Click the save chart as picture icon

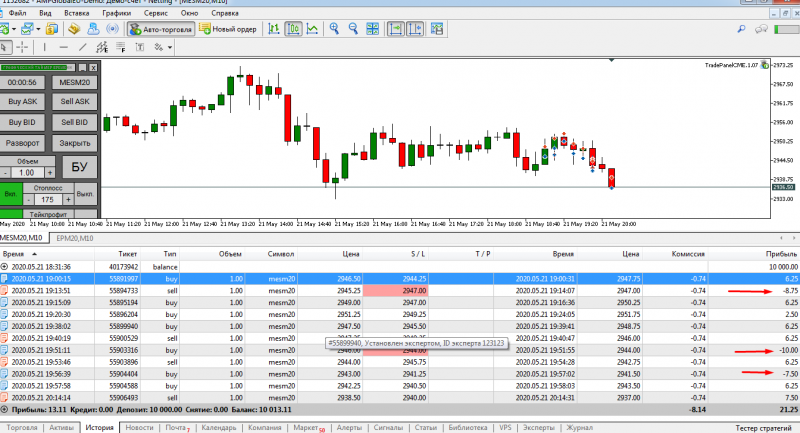[x=437, y=29]
